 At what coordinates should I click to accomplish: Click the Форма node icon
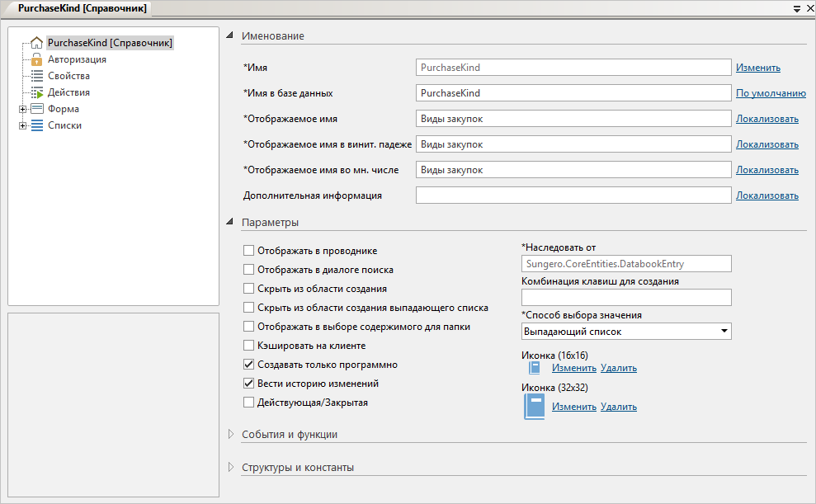click(37, 109)
